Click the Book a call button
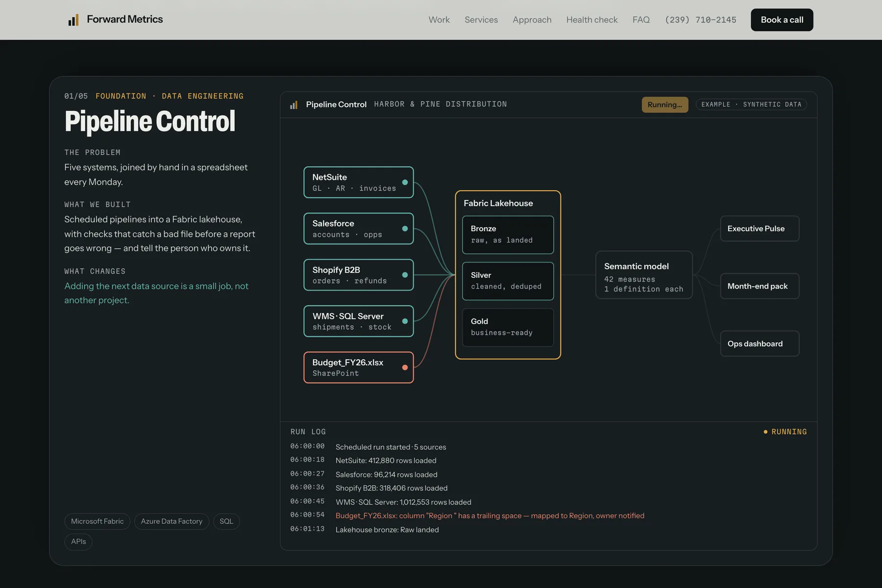 pyautogui.click(x=782, y=20)
